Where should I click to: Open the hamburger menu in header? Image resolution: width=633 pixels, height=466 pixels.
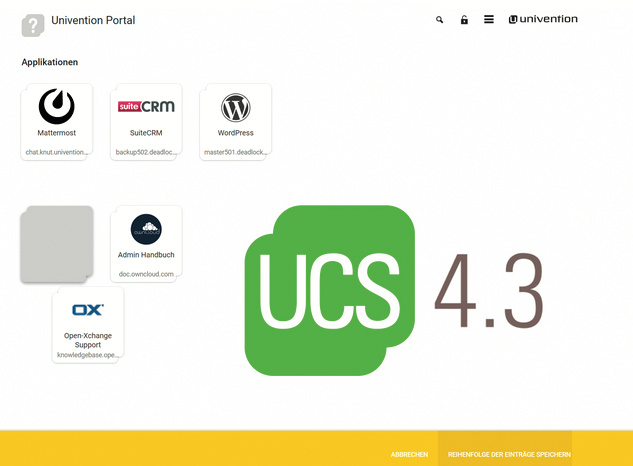pos(489,20)
